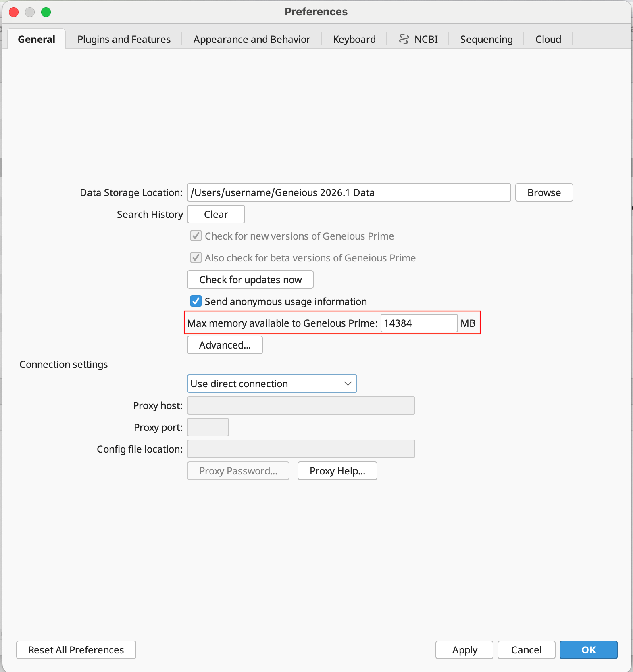Viewport: 633px width, 672px height.
Task: Click the Proxy Password button
Action: pos(238,471)
